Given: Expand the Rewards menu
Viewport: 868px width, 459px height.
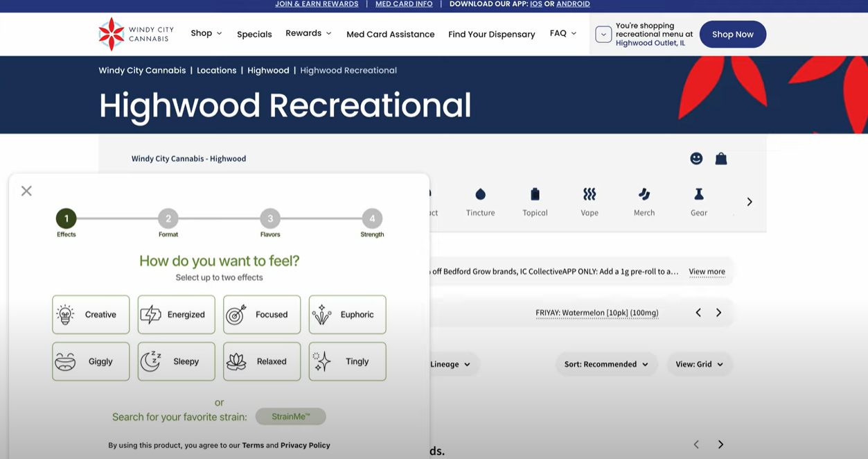Looking at the screenshot, I should coord(308,33).
